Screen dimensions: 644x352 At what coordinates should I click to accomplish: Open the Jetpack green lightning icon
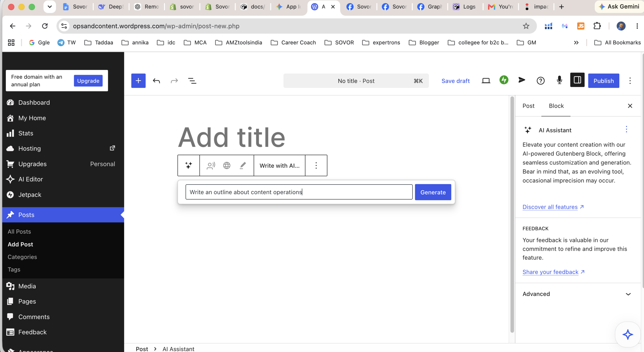click(x=504, y=80)
